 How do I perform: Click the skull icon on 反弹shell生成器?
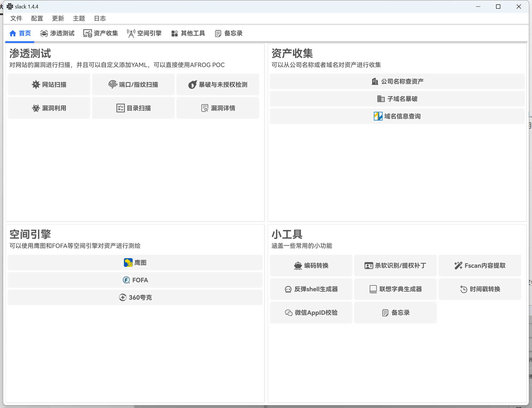click(288, 289)
